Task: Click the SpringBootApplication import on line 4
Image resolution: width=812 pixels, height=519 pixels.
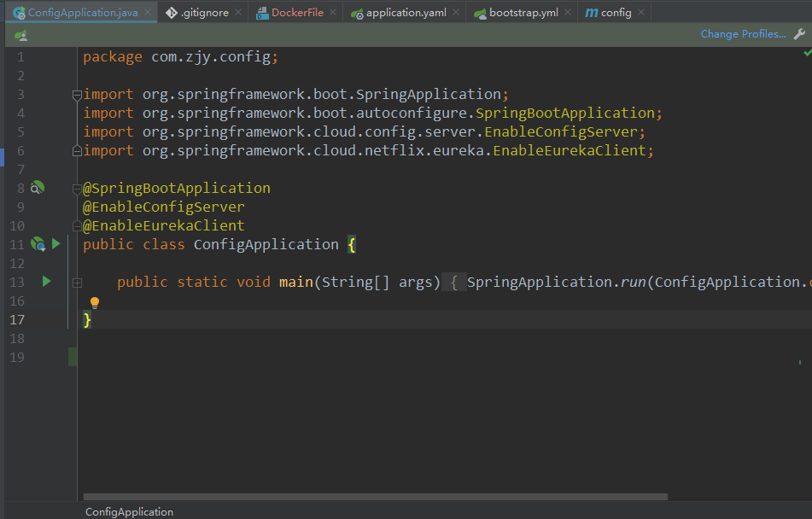Action: point(565,113)
